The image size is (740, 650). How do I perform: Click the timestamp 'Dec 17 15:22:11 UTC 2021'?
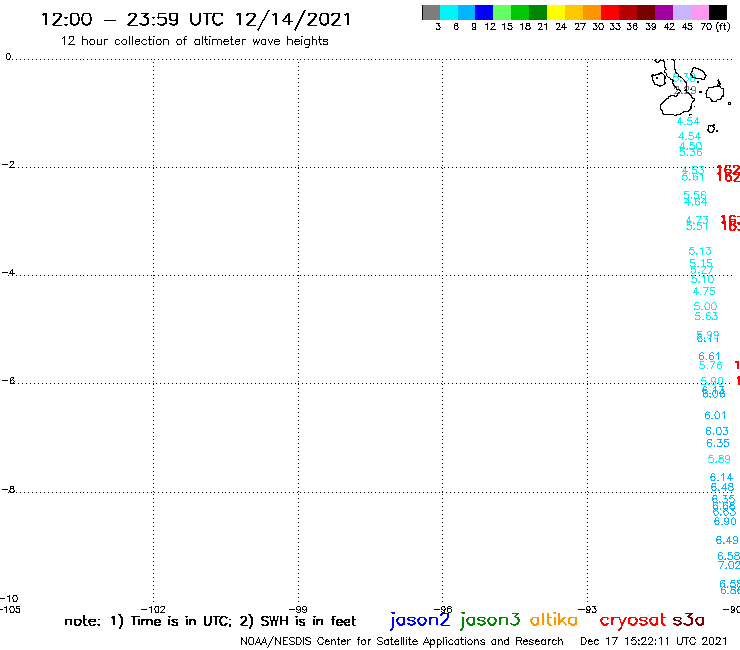[654, 641]
